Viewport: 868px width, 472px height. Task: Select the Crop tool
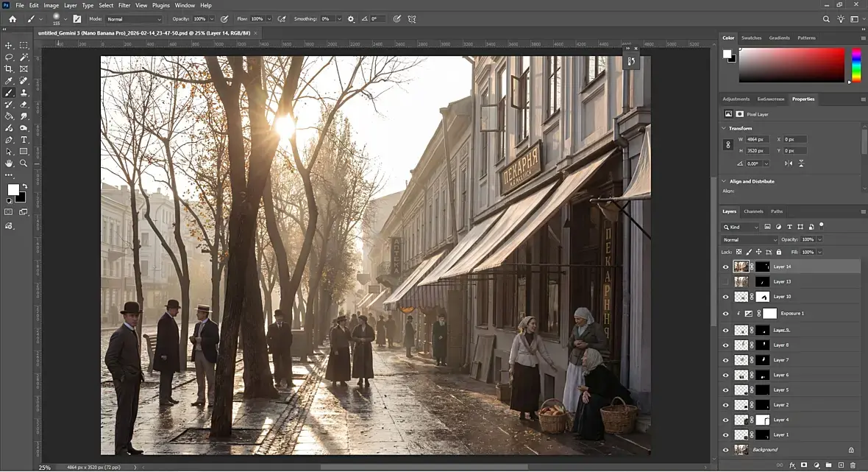pyautogui.click(x=9, y=68)
